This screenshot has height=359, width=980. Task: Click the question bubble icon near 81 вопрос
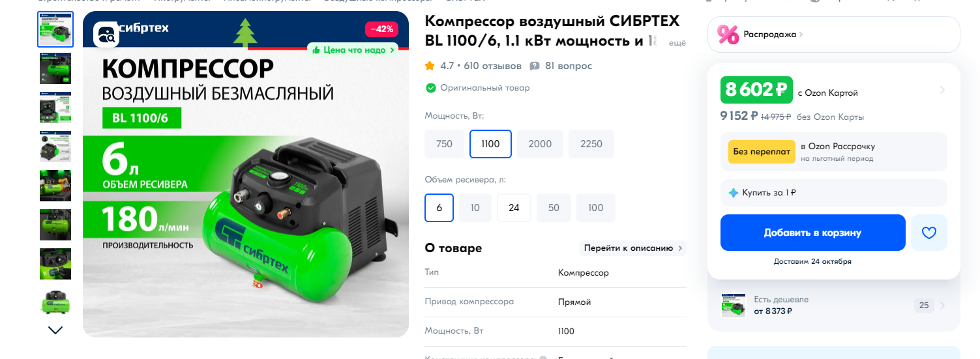(535, 66)
